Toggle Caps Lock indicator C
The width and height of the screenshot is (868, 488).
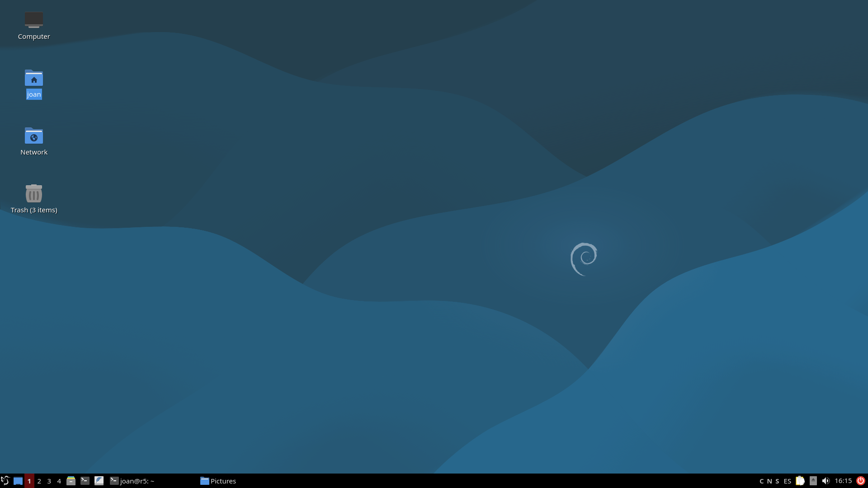[762, 481]
